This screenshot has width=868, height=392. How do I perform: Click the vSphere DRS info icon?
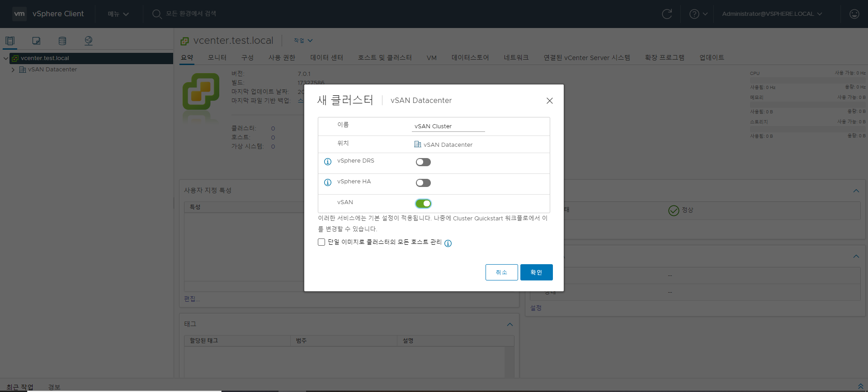(328, 162)
